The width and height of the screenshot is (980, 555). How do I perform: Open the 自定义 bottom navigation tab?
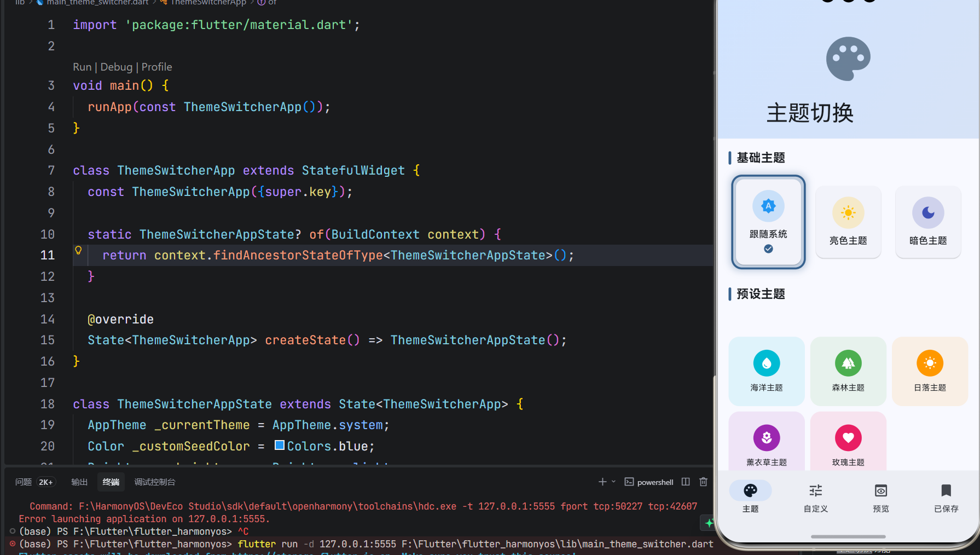click(815, 497)
